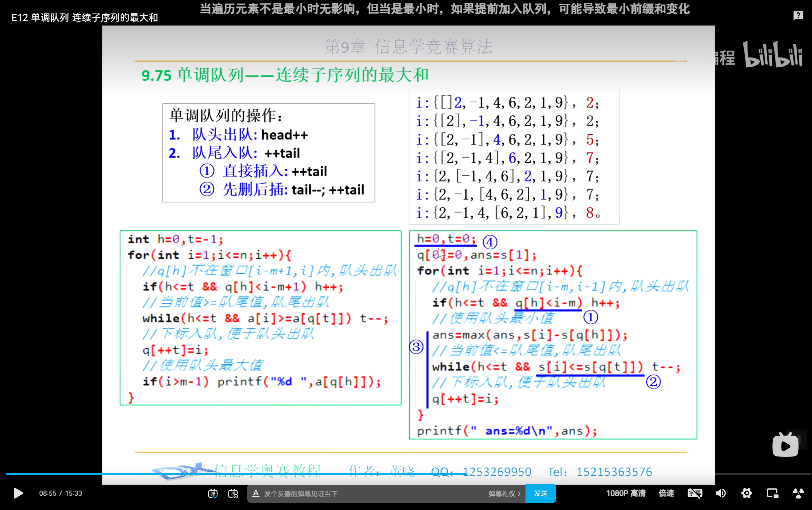Open the 1080P 高清 quality menu
The height and width of the screenshot is (510, 812).
coord(626,493)
